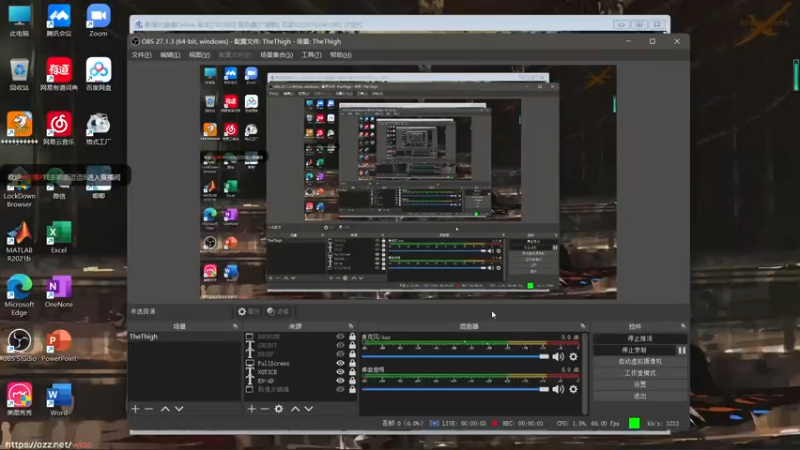
Task: Adjust the 麦克风/Aux volume slider
Action: (x=456, y=357)
